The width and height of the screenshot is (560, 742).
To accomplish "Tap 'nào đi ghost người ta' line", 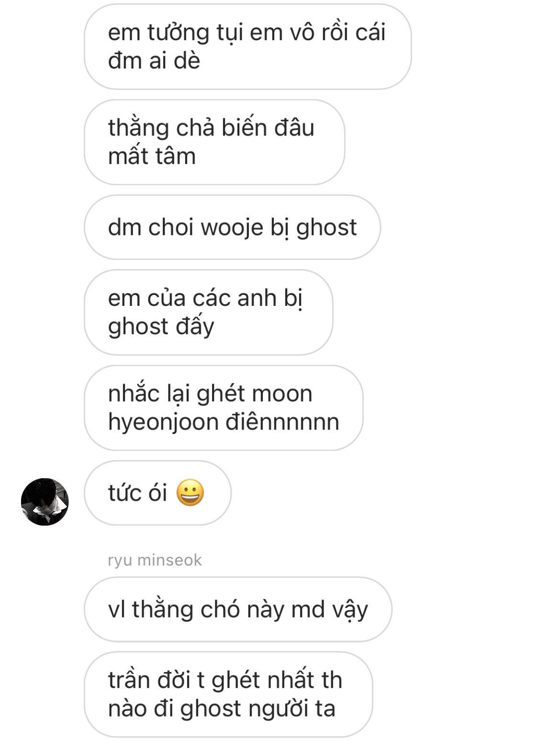I will 222,709.
